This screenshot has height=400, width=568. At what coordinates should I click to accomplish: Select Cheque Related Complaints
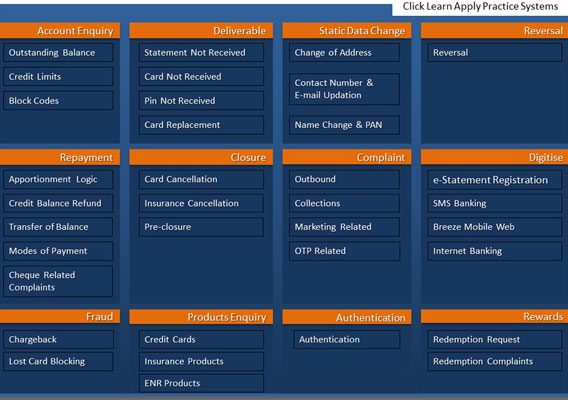click(58, 281)
